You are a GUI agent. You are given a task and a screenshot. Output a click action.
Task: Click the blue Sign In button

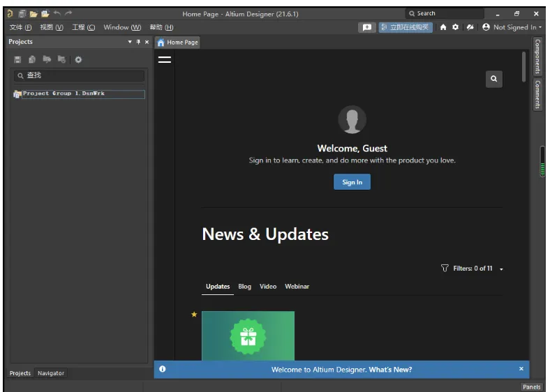click(x=352, y=182)
